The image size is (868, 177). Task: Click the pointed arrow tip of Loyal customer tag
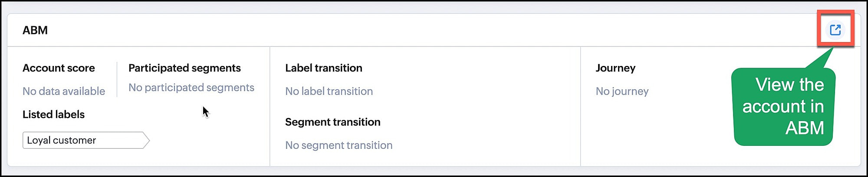pos(147,140)
